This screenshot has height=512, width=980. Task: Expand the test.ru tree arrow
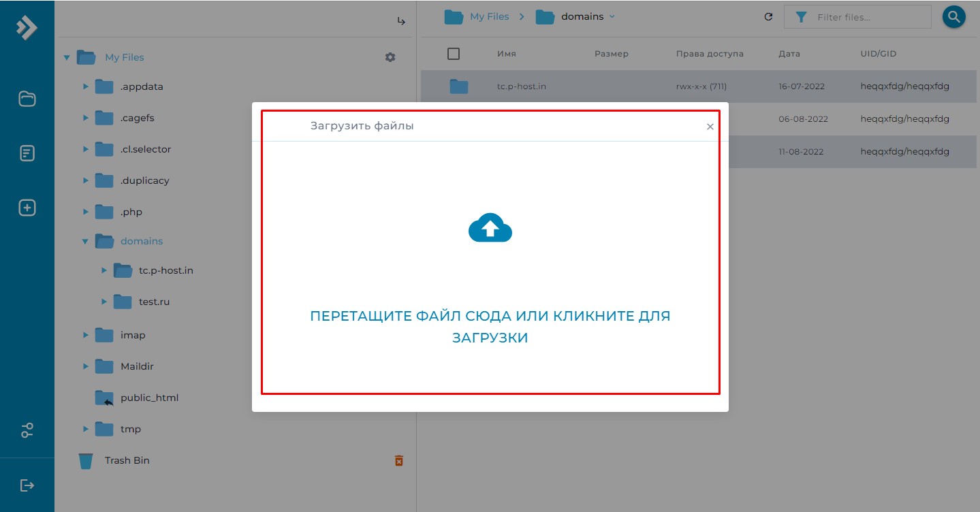[104, 302]
